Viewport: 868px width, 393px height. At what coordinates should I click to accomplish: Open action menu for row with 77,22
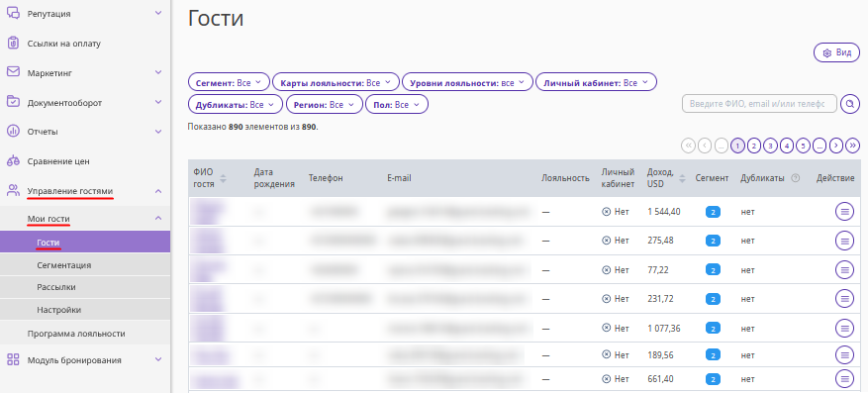[844, 269]
